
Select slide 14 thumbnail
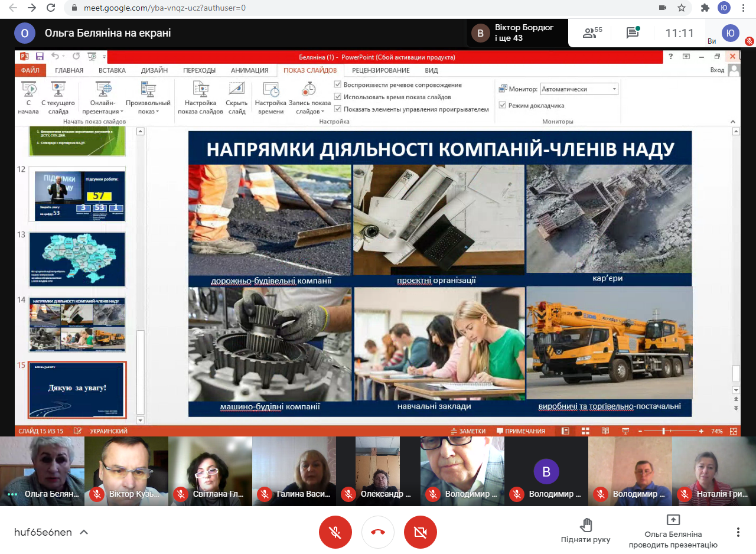pos(77,325)
